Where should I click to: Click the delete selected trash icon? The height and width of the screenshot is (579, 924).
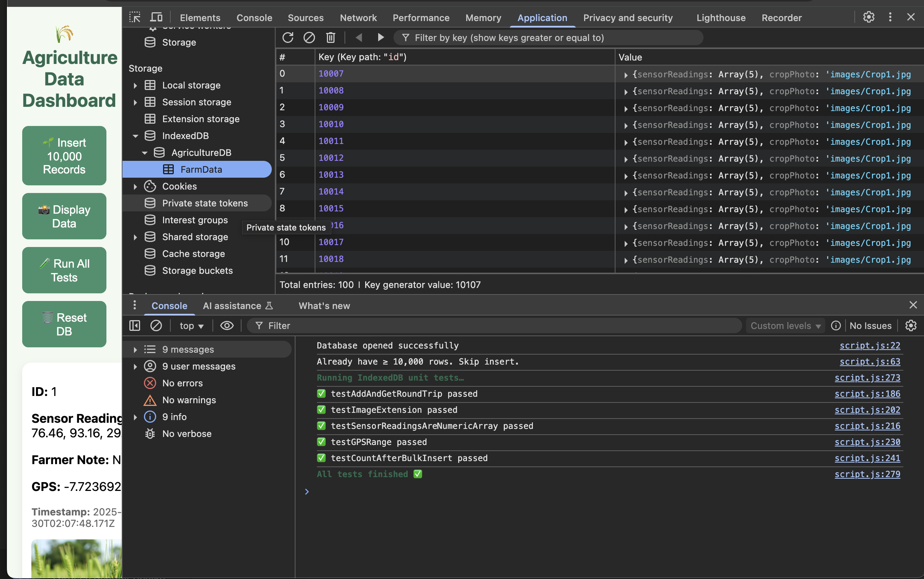tap(330, 38)
